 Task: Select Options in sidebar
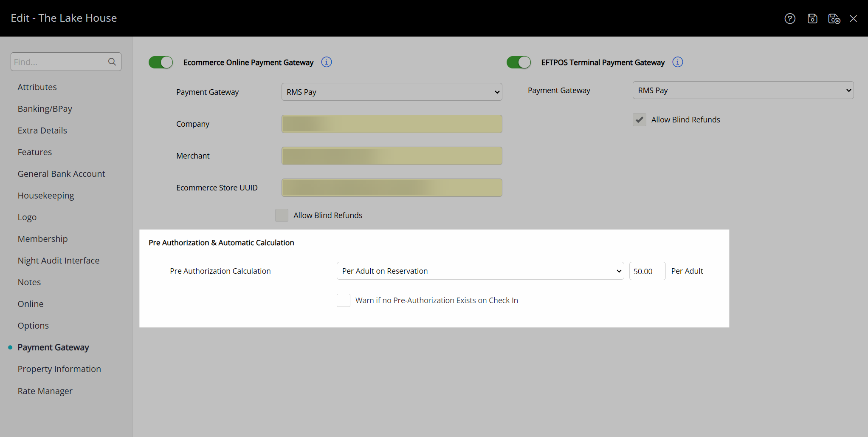(x=33, y=326)
